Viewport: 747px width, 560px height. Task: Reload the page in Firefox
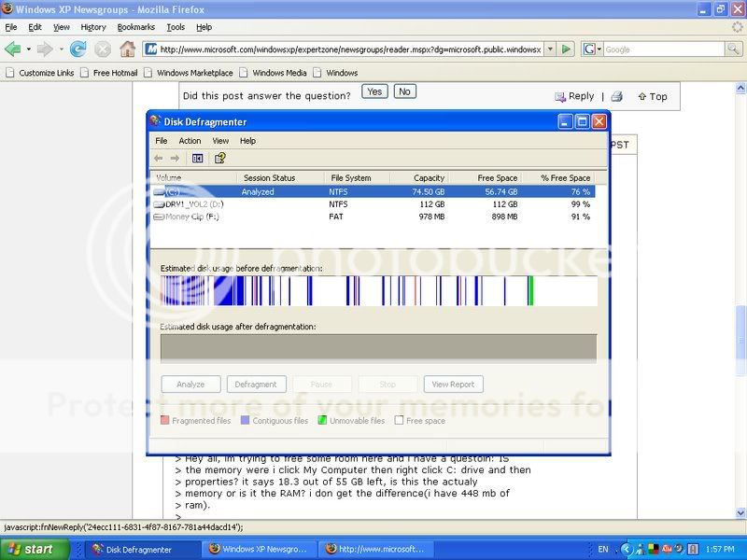point(78,49)
